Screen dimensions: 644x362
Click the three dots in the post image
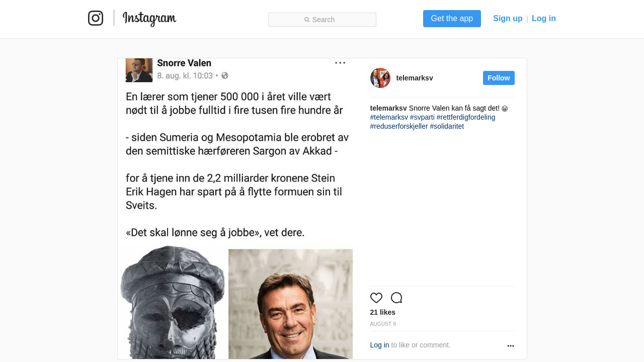pyautogui.click(x=340, y=63)
